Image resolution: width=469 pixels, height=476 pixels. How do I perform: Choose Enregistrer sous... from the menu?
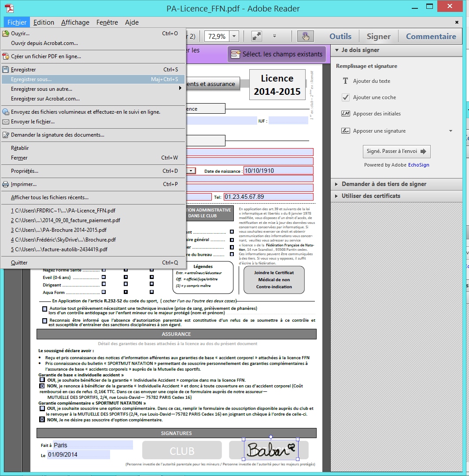[x=93, y=79]
